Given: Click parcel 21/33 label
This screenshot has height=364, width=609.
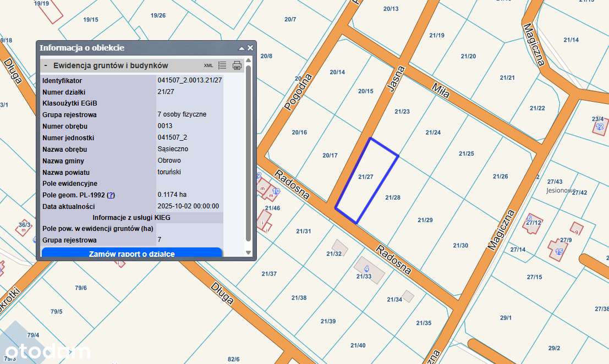Looking at the screenshot, I should [364, 276].
